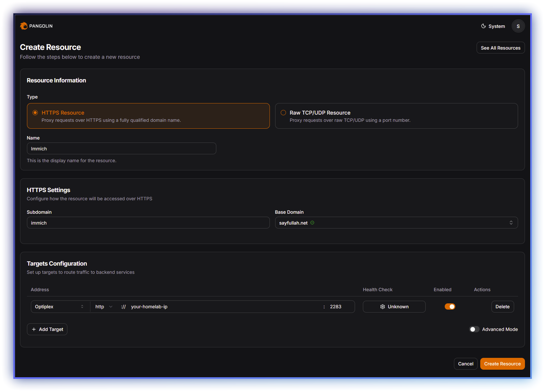
Task: Expand the Base Domain dropdown
Action: (x=396, y=223)
